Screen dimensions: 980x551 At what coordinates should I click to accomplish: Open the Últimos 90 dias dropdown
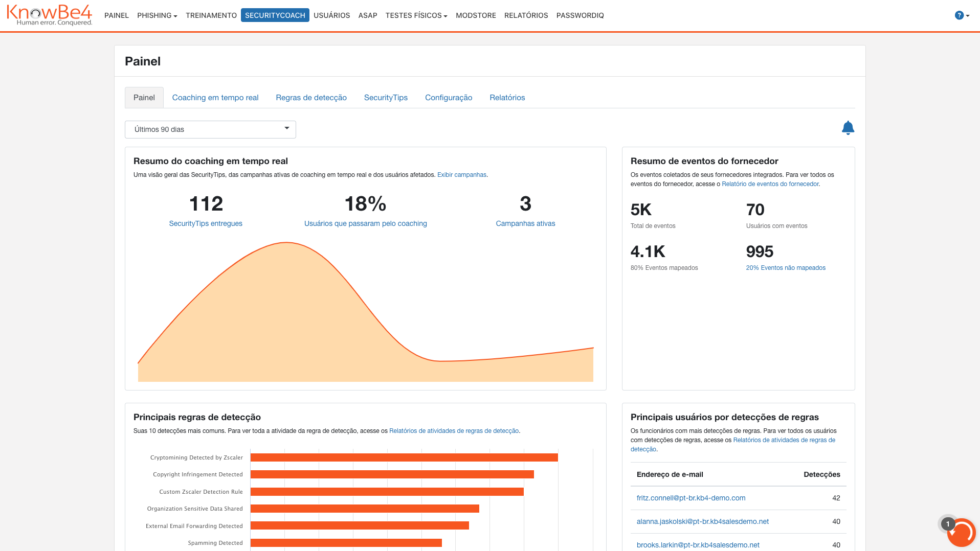click(210, 129)
